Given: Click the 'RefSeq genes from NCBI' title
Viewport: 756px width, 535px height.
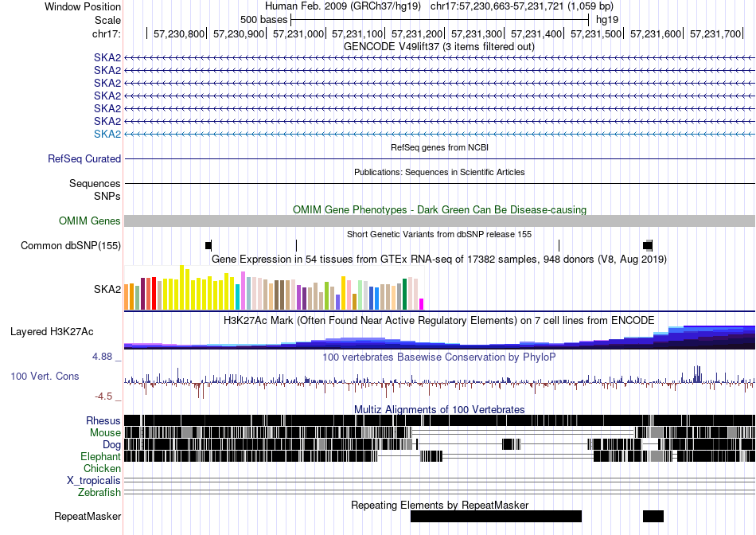Looking at the screenshot, I should 439,147.
